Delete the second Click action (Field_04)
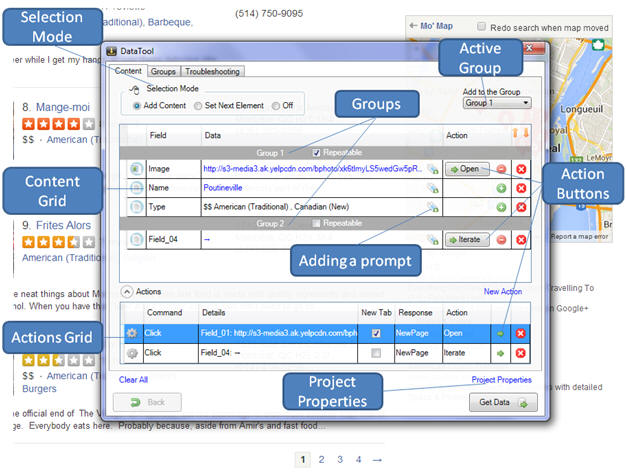 click(x=521, y=353)
